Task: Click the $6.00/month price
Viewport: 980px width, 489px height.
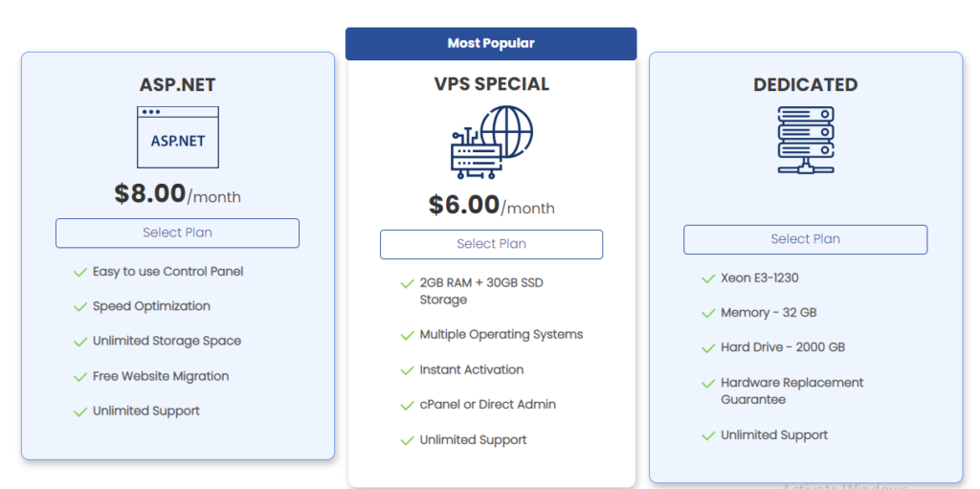Action: (491, 206)
